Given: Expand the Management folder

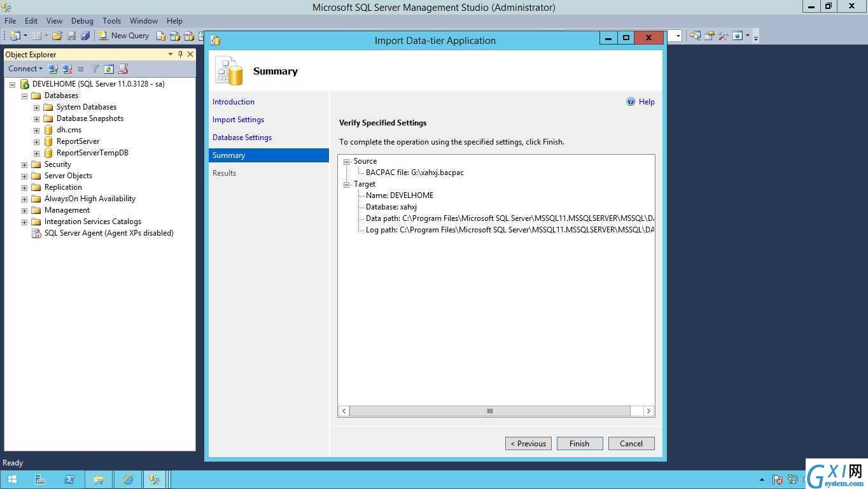Looking at the screenshot, I should [24, 210].
